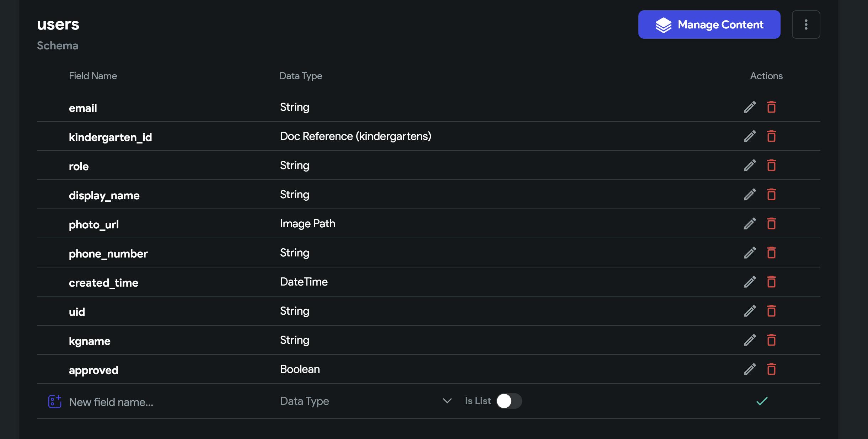Open the three-dot options menu
Screen dimensions: 868x439
(x=806, y=25)
